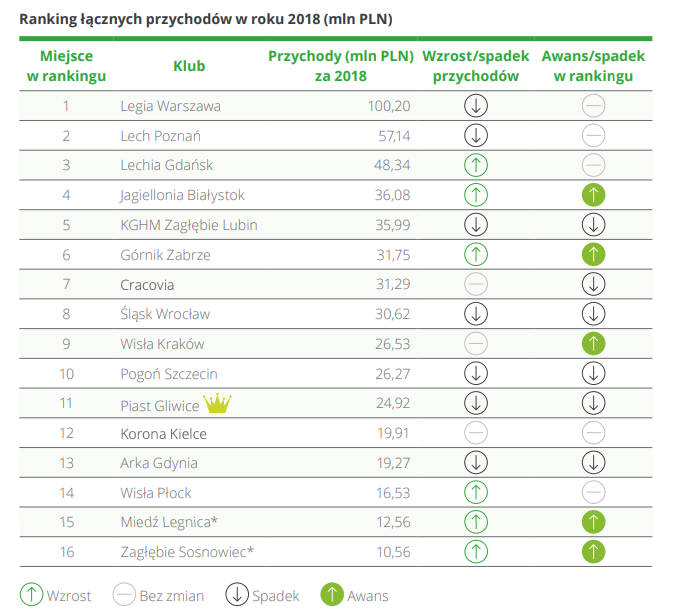
Task: Click the Miejsce w rankingu column header
Action: 66,66
